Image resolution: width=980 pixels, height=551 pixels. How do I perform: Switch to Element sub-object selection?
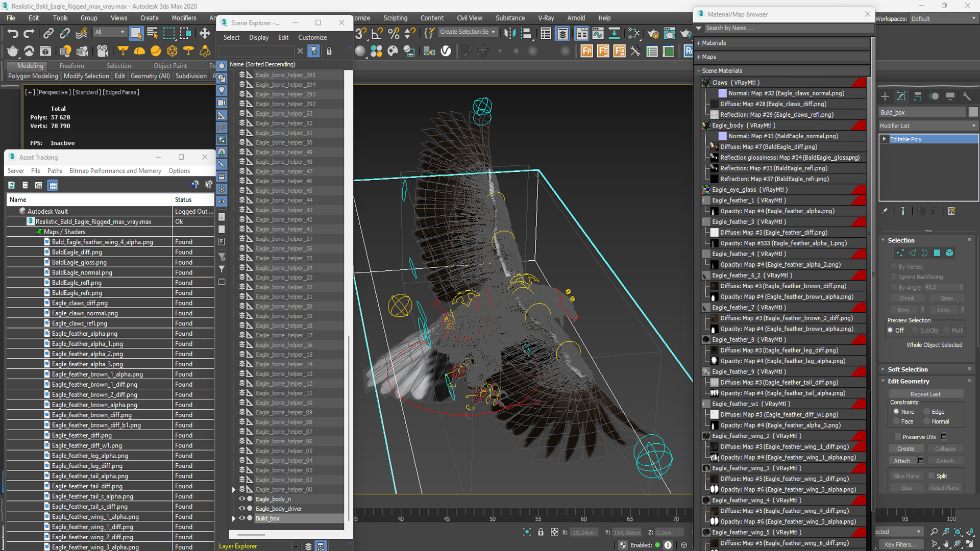949,253
